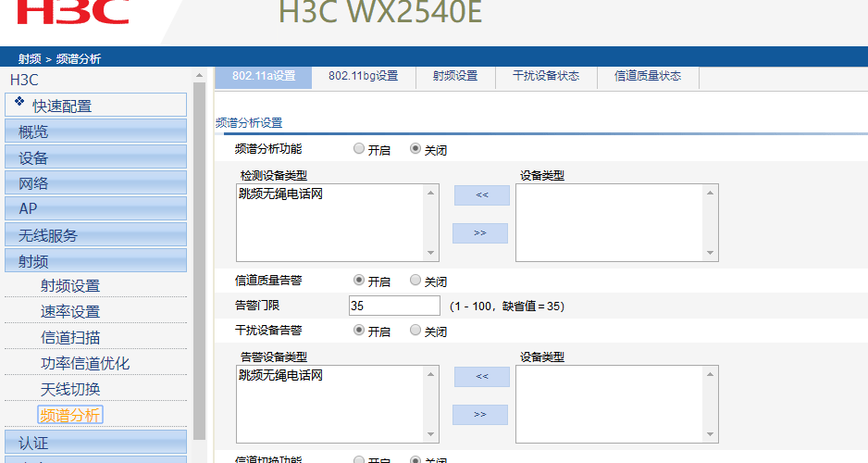Expand the 无线服务 sidebar section
868x463 pixels.
(x=95, y=235)
